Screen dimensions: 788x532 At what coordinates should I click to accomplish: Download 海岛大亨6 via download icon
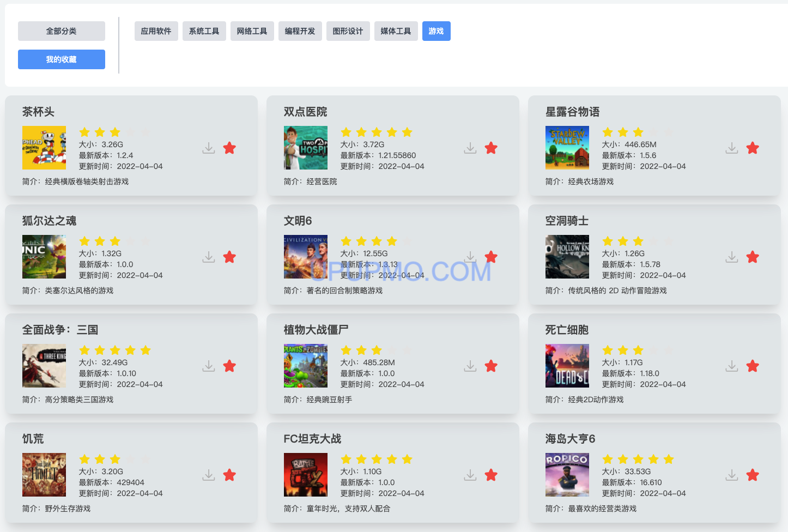click(732, 475)
